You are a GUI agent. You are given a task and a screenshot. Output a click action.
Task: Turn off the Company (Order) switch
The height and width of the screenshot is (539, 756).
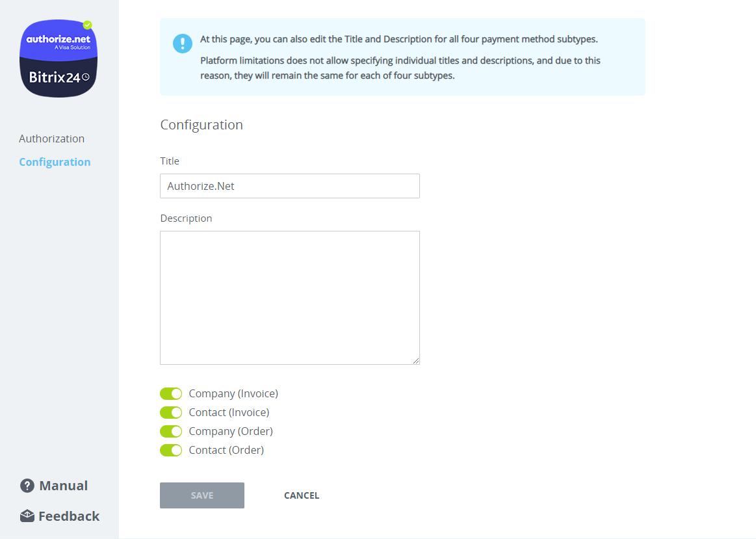click(x=171, y=431)
